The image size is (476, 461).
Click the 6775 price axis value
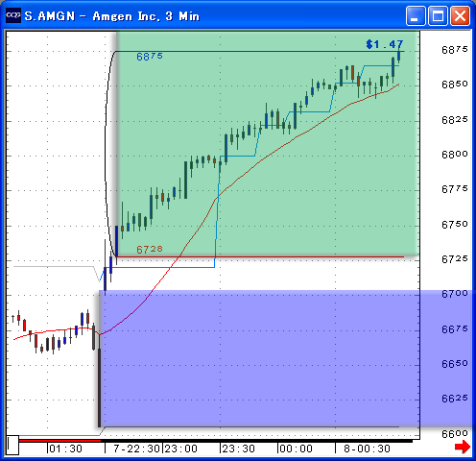point(455,189)
